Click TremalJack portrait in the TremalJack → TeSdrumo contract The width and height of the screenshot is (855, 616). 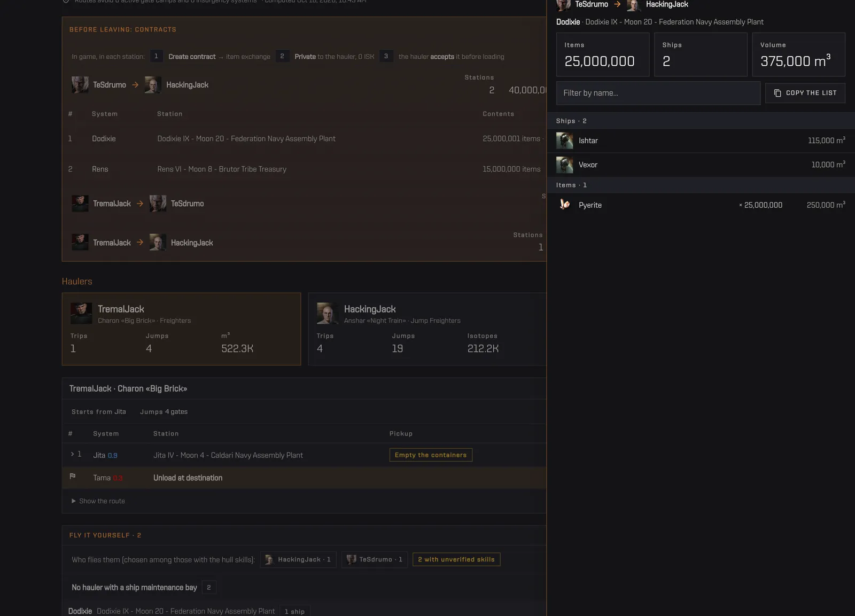pyautogui.click(x=80, y=204)
